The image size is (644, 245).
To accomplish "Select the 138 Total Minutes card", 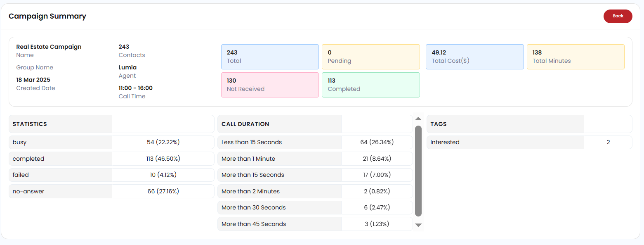I will (576, 57).
